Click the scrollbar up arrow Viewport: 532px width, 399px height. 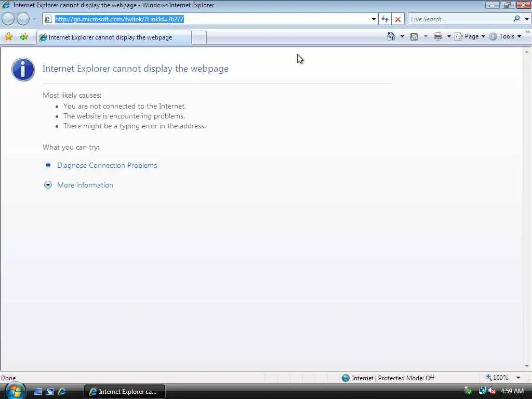pos(527,52)
